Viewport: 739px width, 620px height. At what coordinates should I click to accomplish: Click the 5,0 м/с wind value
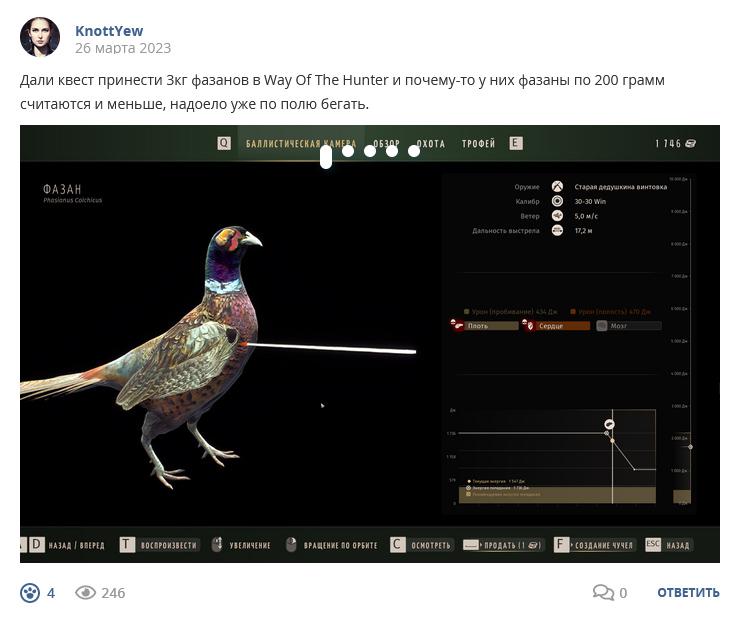pyautogui.click(x=586, y=216)
